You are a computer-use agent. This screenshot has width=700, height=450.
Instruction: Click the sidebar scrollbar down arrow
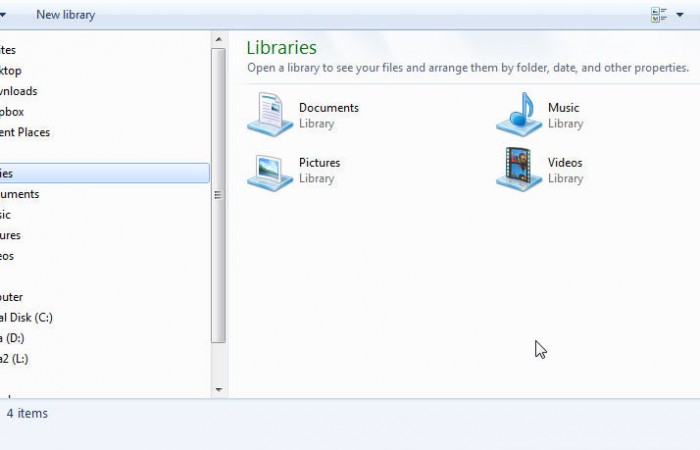[219, 388]
